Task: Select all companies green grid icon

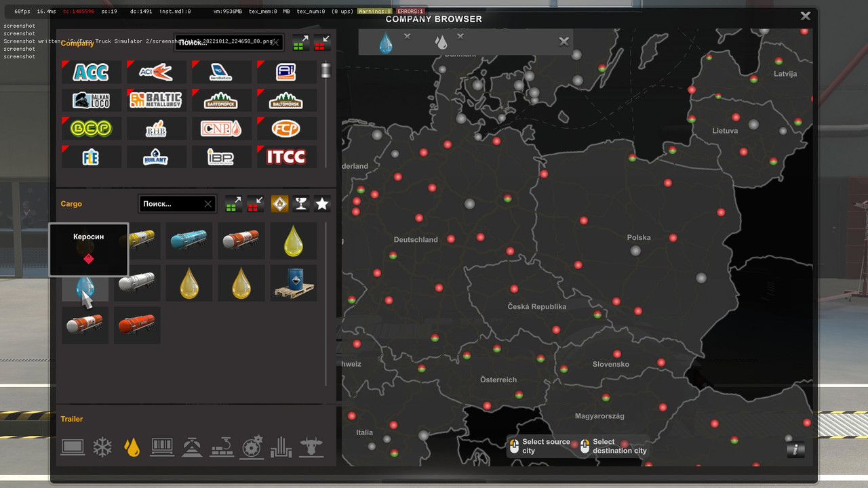Action: click(301, 43)
